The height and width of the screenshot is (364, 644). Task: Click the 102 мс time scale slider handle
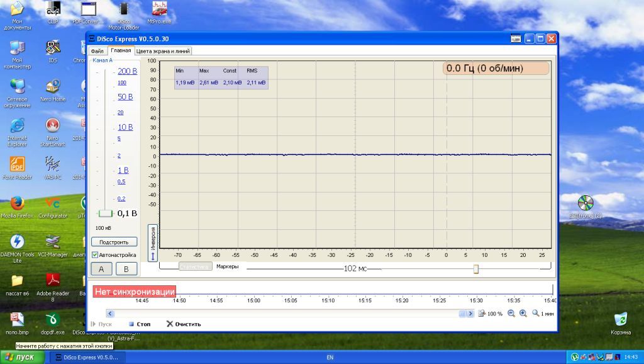[476, 269]
